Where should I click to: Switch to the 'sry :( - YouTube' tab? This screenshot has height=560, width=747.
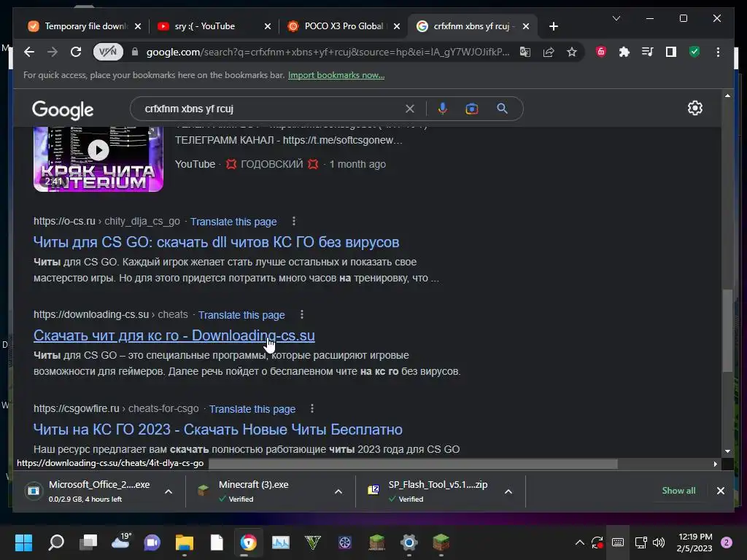click(205, 26)
